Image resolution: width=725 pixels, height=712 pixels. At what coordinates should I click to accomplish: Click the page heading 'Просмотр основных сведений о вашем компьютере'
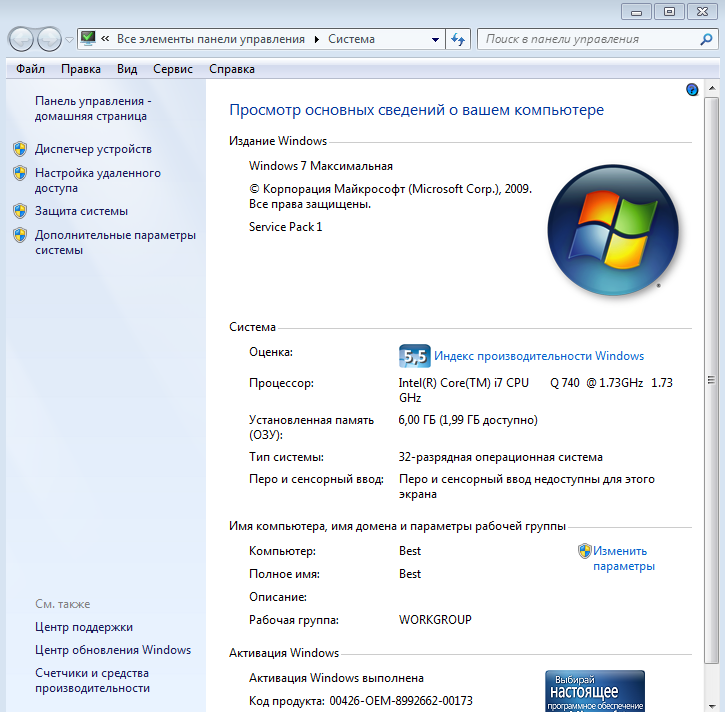click(x=417, y=110)
